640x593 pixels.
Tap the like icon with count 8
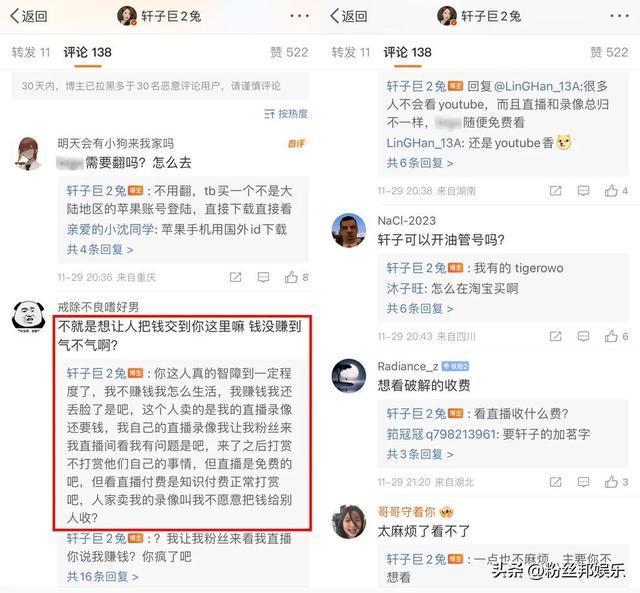(x=291, y=278)
